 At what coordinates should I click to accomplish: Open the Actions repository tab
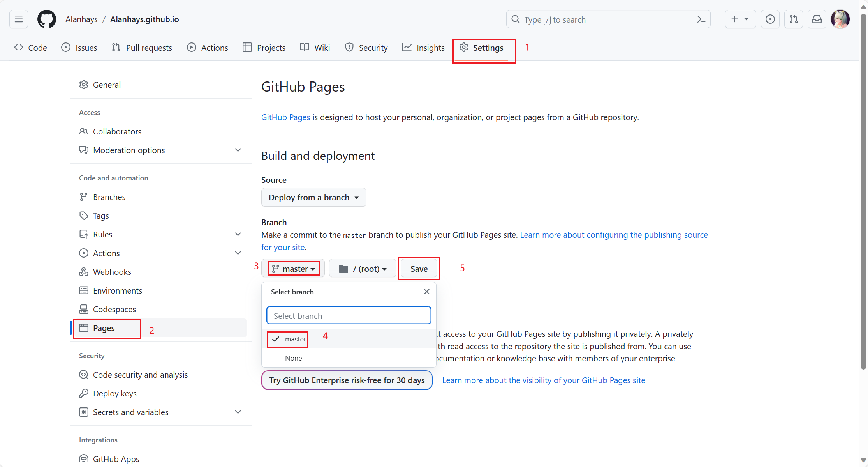[x=208, y=48]
